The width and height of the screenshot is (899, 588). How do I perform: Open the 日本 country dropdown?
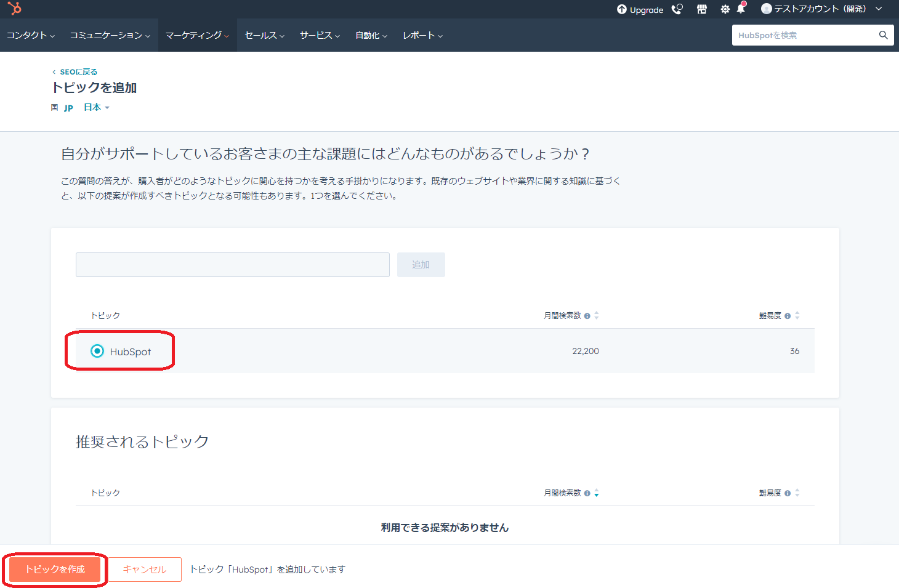pos(97,107)
